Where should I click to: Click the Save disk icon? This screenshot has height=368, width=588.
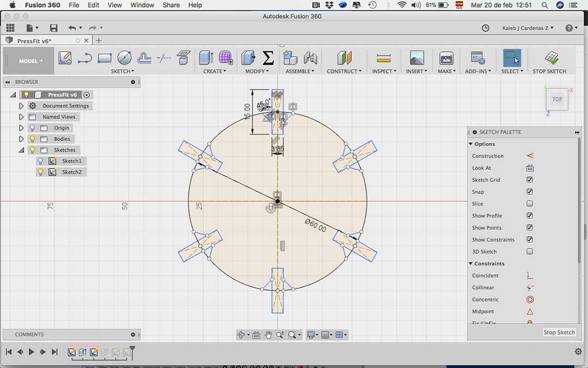tap(53, 28)
